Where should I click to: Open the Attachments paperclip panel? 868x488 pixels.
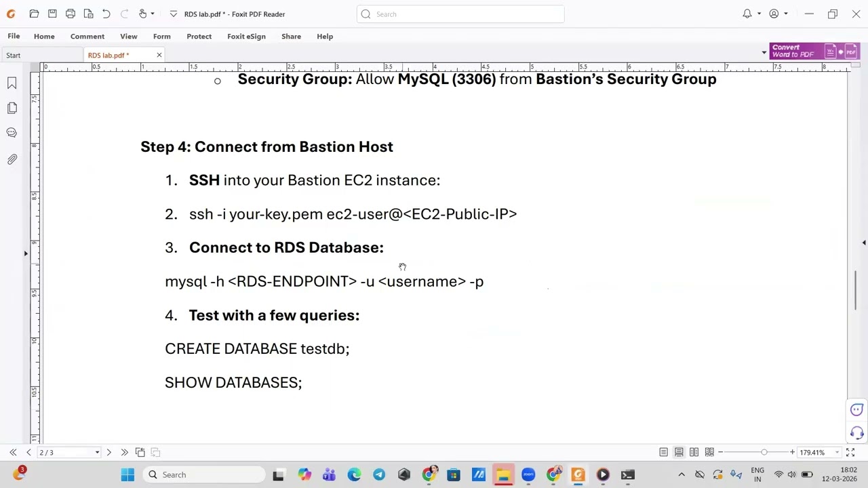coord(12,159)
